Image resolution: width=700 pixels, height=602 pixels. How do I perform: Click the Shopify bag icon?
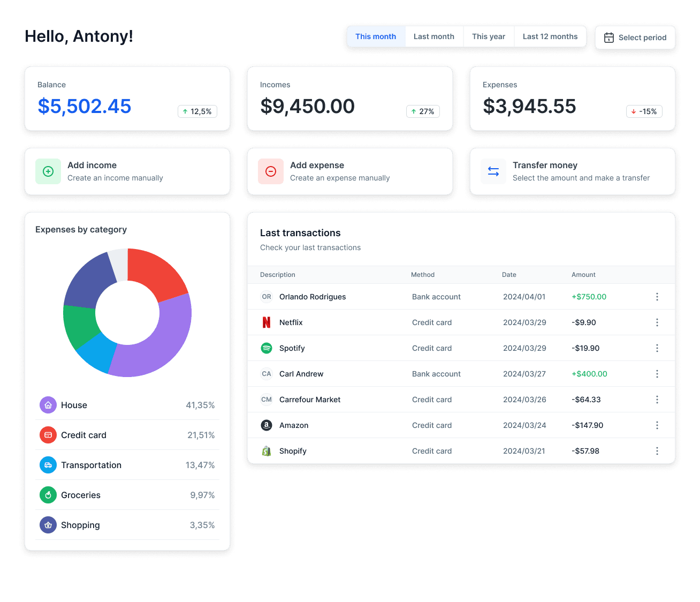click(x=267, y=450)
